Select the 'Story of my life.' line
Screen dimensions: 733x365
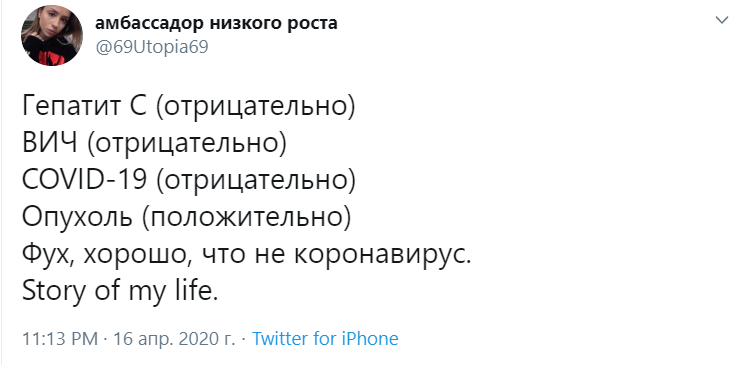point(120,291)
